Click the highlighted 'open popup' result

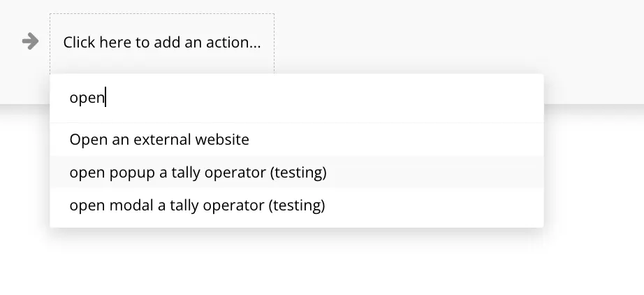pos(198,172)
